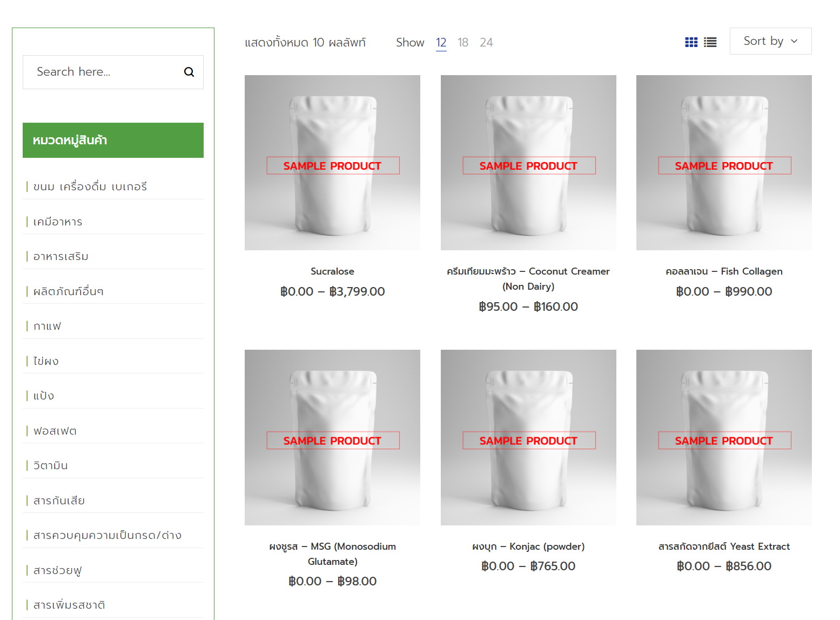Open the Fish Collagen product thumbnail

(x=724, y=162)
